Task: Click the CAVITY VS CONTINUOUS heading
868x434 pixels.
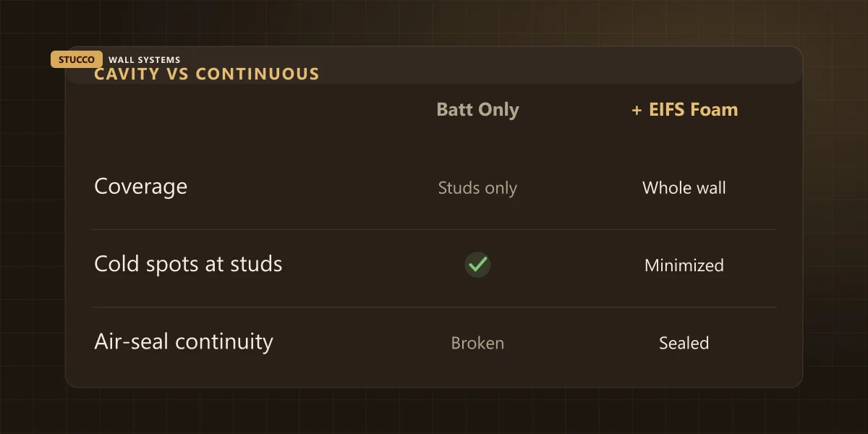Action: pyautogui.click(x=207, y=74)
